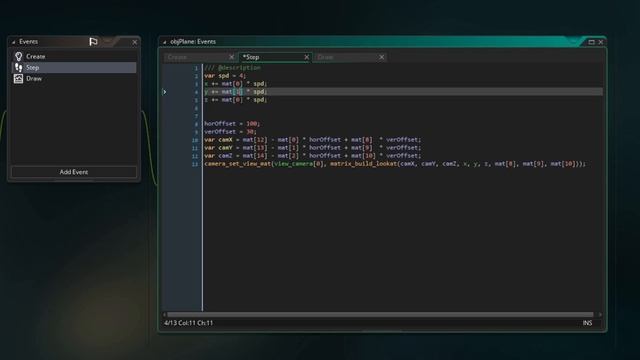Click the line 4 gutter arrow marker

click(x=164, y=92)
